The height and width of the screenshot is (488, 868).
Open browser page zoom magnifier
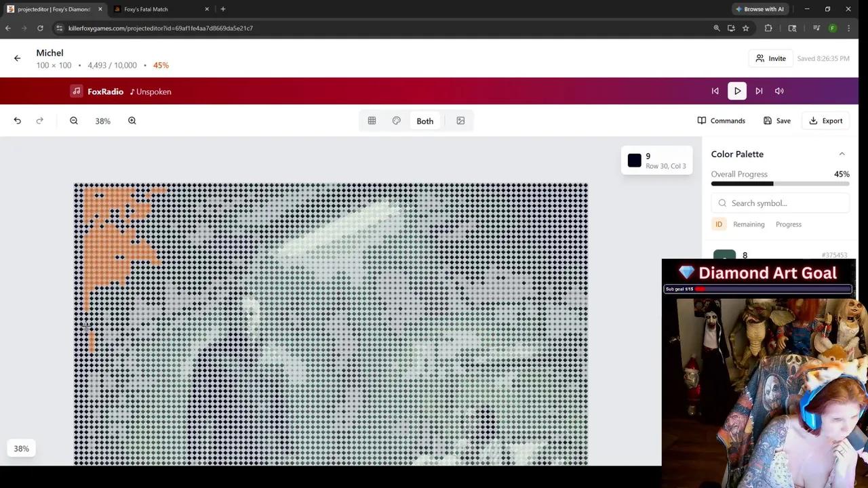click(x=717, y=28)
